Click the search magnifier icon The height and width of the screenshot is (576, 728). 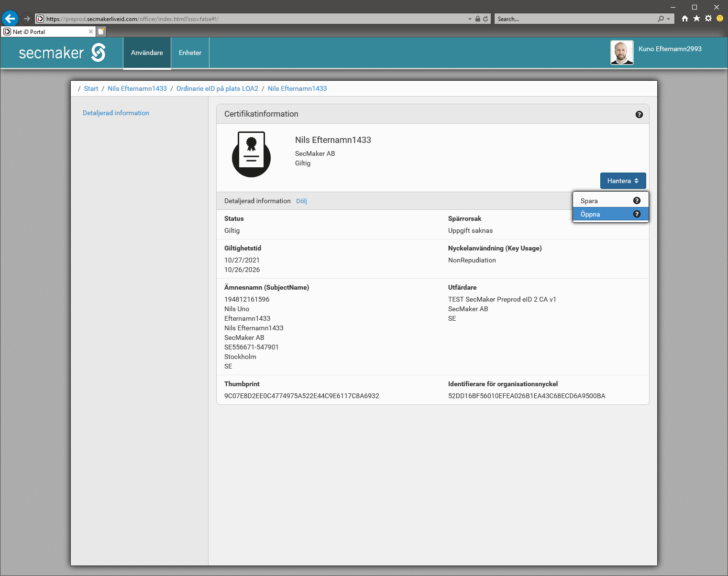(661, 19)
